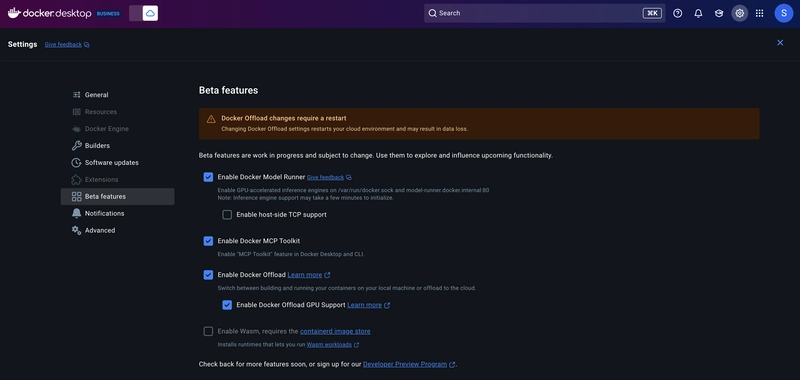800x380 pixels.
Task: Select the Software updates settings tab
Action: click(x=117, y=163)
